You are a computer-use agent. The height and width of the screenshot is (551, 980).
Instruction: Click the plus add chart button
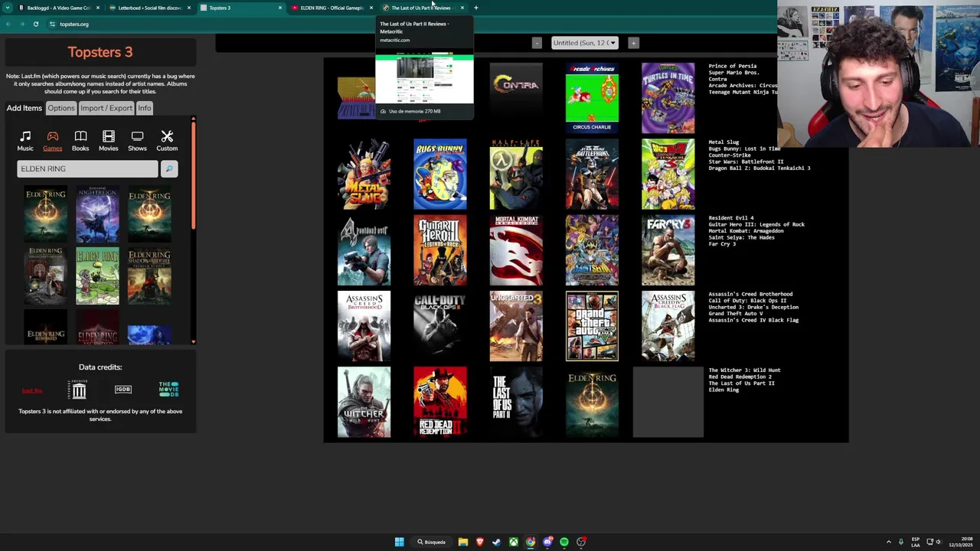pos(633,43)
